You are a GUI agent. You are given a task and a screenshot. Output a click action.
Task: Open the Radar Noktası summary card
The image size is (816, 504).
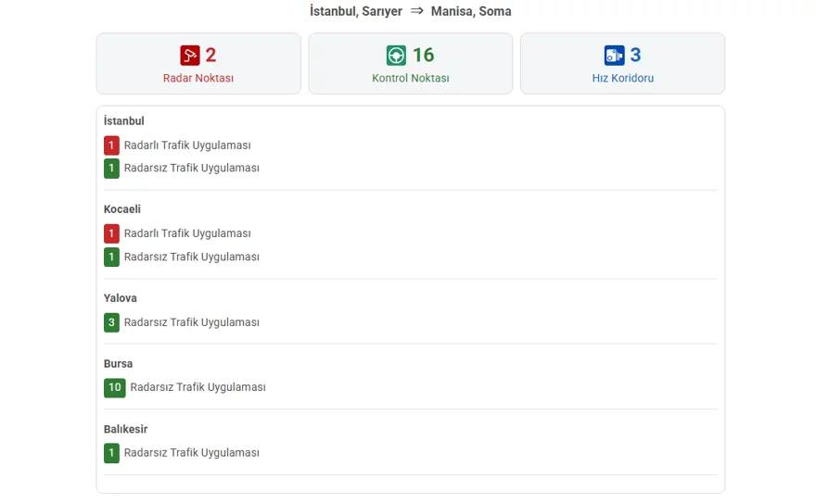198,64
